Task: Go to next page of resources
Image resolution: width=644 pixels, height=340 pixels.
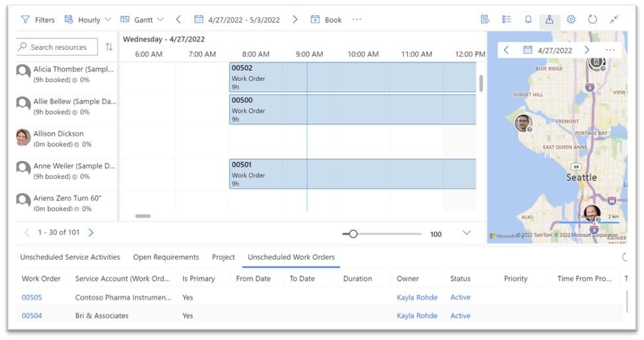Action: tap(91, 233)
